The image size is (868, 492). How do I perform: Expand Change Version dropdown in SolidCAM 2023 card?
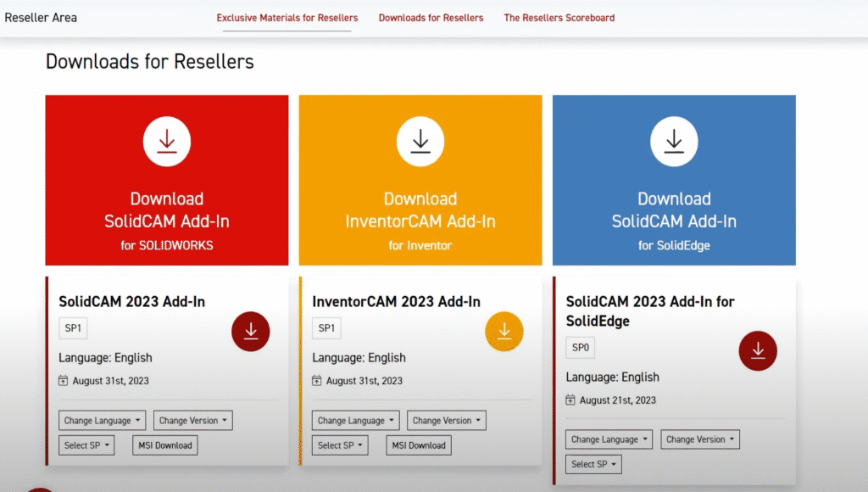coord(193,421)
